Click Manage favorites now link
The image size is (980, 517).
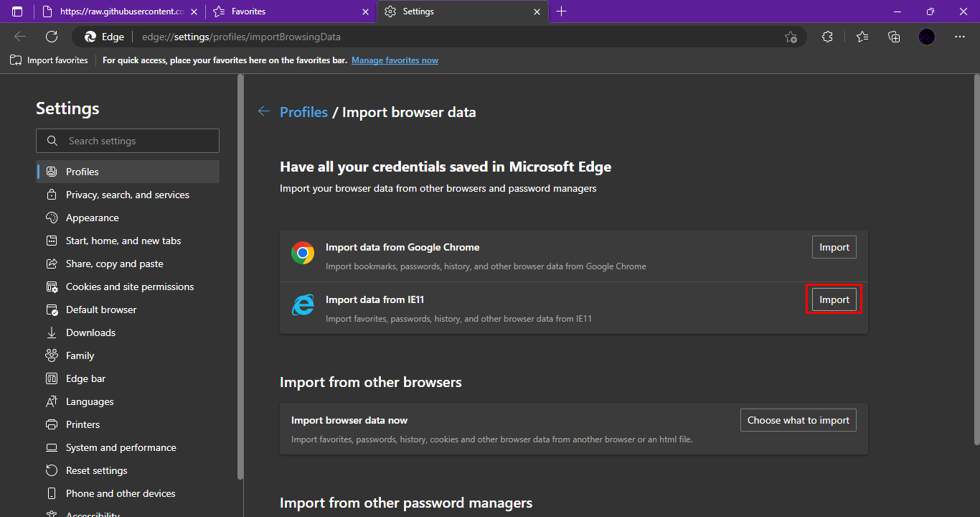395,60
